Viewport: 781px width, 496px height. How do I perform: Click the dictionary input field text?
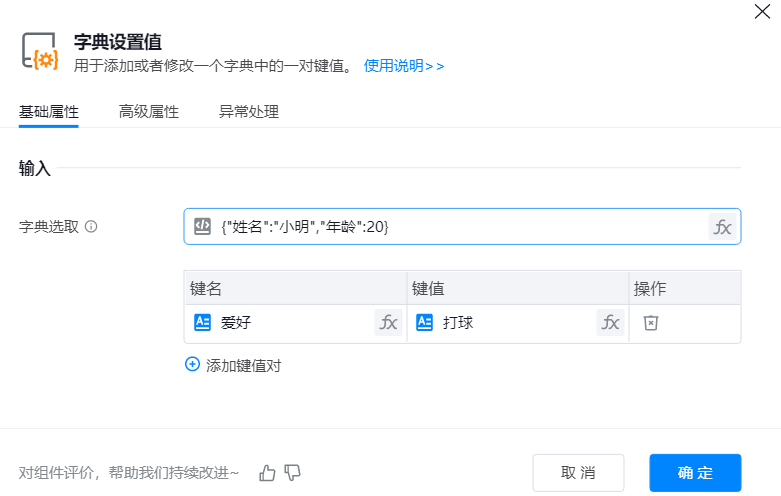[305, 227]
